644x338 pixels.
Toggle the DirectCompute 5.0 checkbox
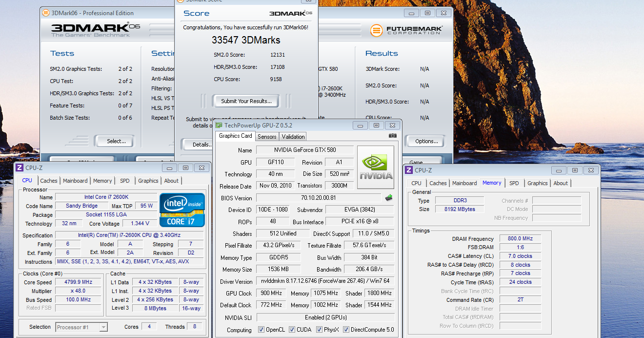pos(345,330)
